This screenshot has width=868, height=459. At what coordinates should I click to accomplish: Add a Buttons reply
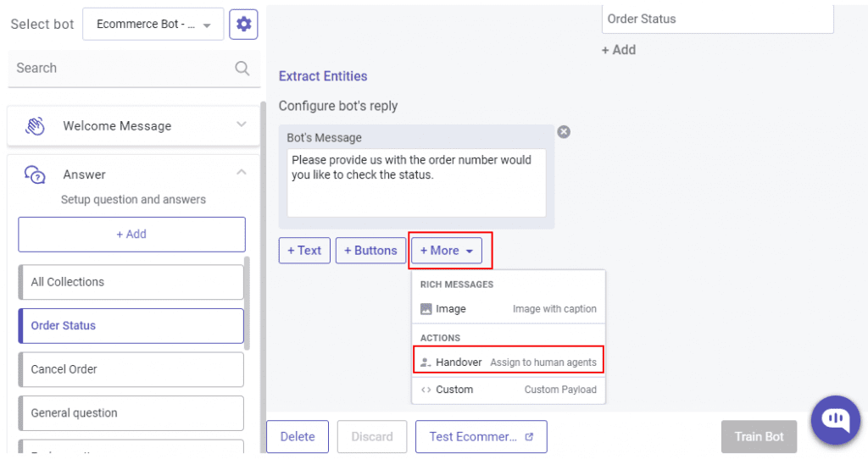pos(371,251)
